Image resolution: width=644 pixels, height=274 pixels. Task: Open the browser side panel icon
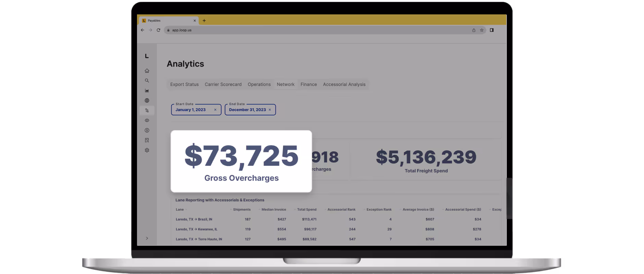492,30
